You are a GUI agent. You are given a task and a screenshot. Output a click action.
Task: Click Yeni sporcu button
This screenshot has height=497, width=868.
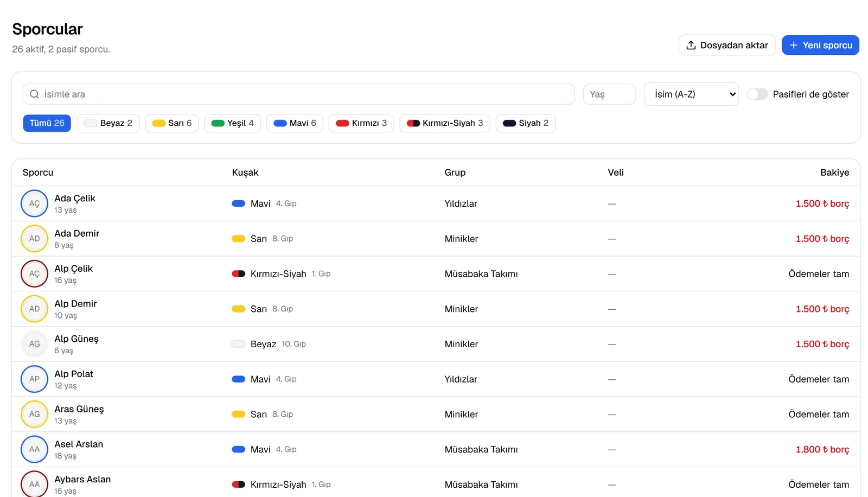pyautogui.click(x=820, y=45)
